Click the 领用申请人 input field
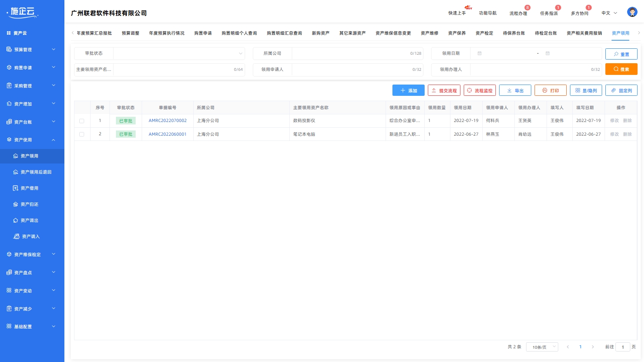Screen dimensions: 644x362 coord(357,69)
